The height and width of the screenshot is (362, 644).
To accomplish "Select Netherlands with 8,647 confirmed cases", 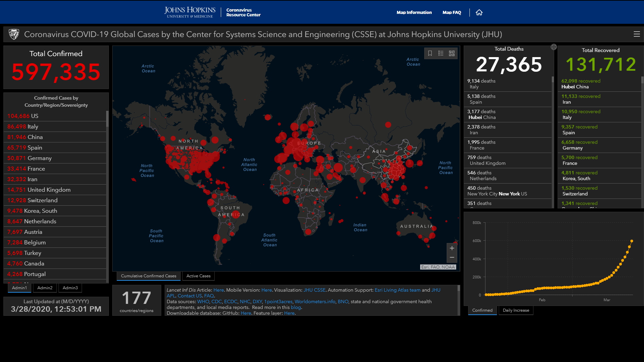I will pos(55,221).
